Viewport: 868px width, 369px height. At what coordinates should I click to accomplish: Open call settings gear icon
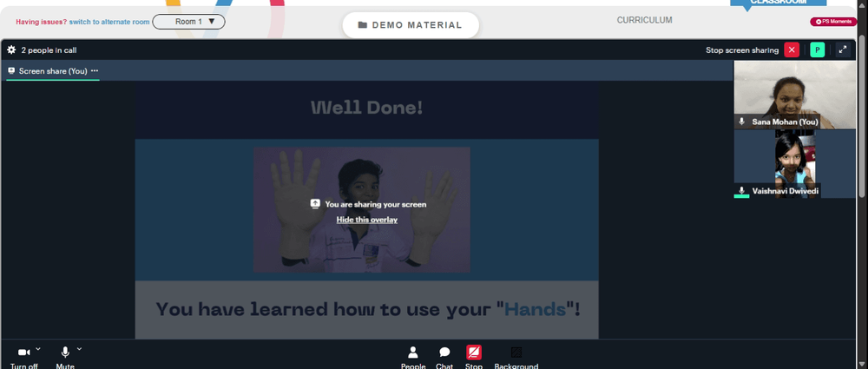click(11, 49)
